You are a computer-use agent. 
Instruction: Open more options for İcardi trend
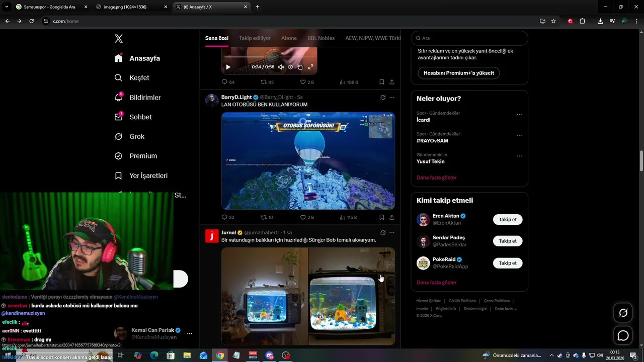point(519,115)
